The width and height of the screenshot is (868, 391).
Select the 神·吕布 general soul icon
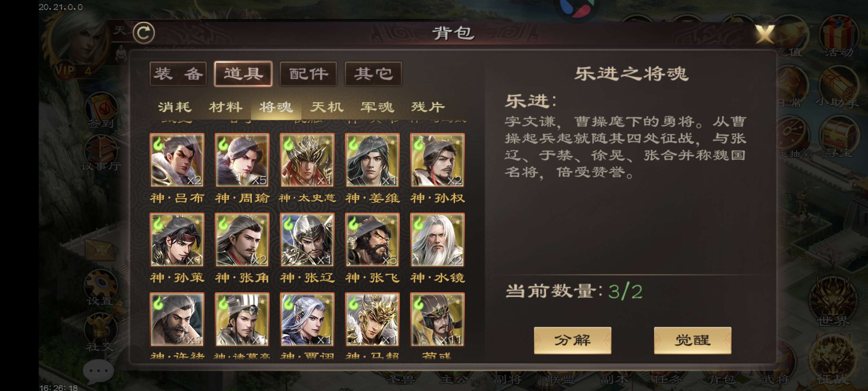(177, 160)
